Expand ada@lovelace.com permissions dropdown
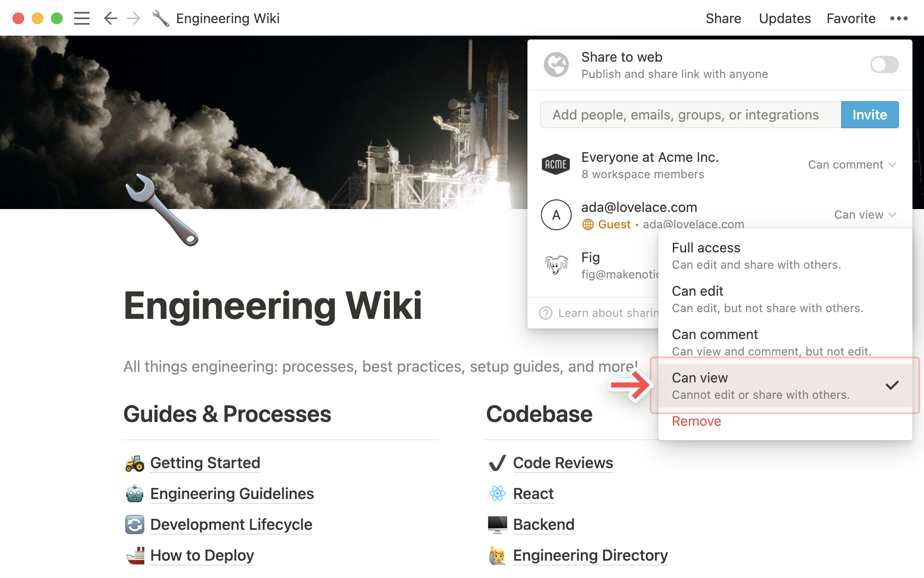The width and height of the screenshot is (924, 578). [864, 214]
